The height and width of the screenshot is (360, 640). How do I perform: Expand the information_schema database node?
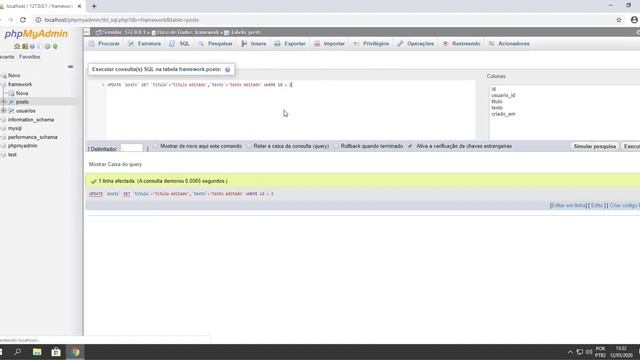pos(3,120)
